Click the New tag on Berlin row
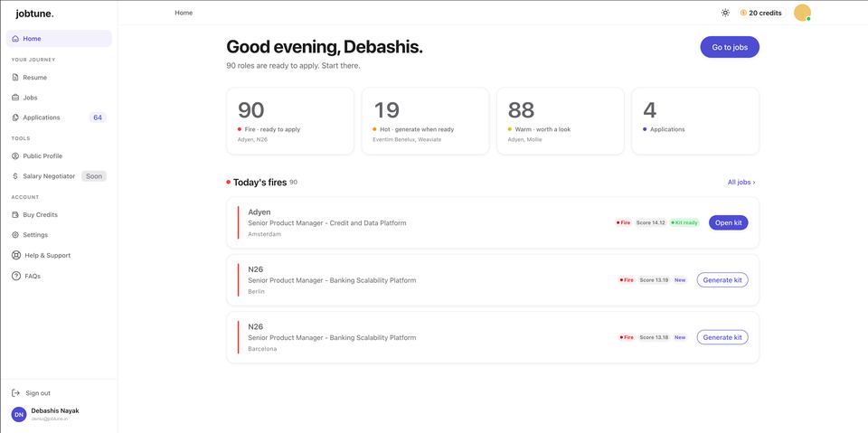Viewport: 868px width, 433px height. click(680, 280)
